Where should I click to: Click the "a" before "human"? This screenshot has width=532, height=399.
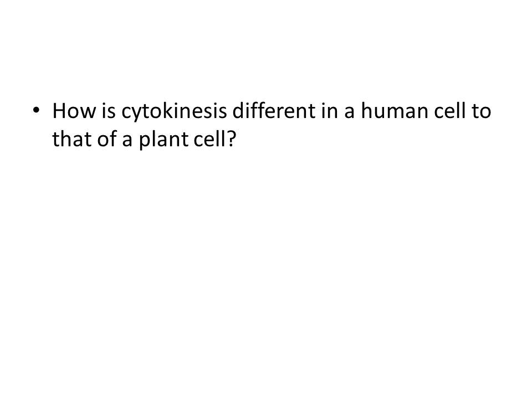349,113
